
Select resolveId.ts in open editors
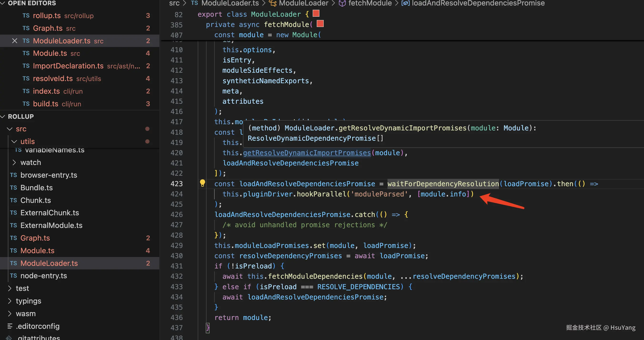(53, 79)
